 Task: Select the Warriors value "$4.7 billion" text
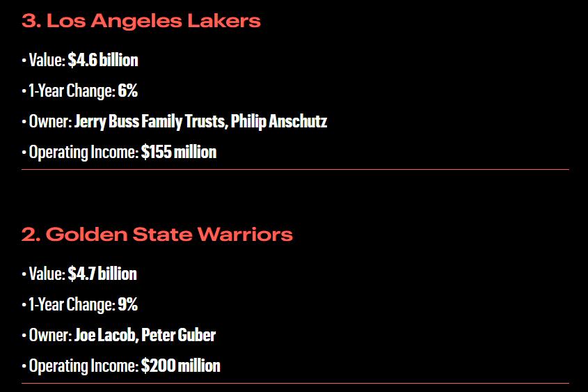coord(102,274)
